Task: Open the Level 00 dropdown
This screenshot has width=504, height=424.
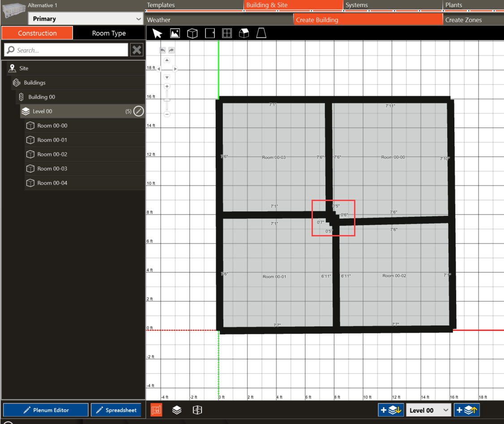Action: [x=429, y=410]
